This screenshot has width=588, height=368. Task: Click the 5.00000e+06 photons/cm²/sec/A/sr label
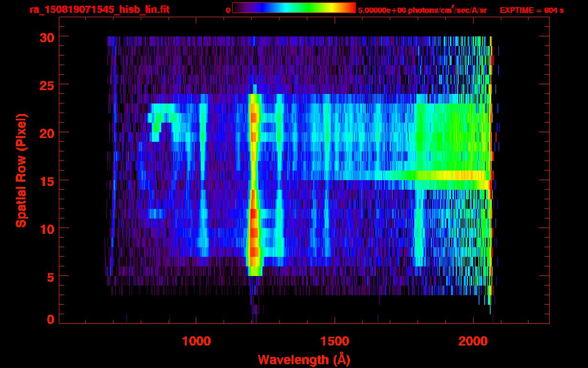tap(422, 10)
